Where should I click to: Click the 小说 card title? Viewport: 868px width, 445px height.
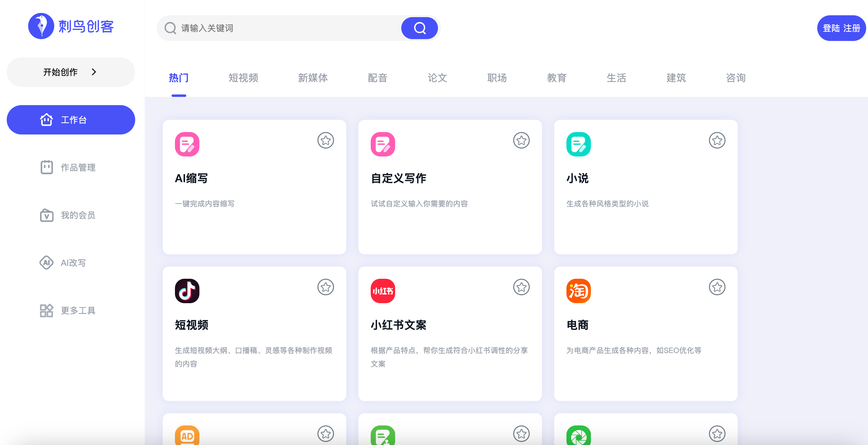[x=577, y=178]
